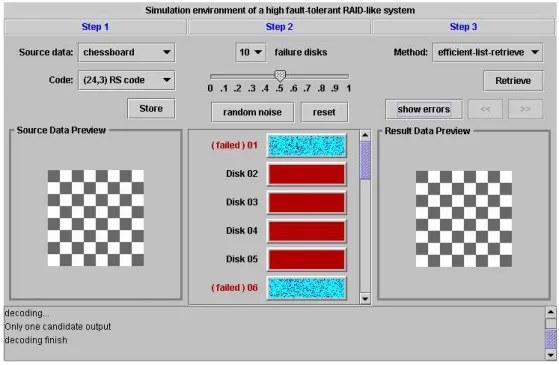Click the 'decoding...' log line
Viewport: 559px width, 365px height.
27,313
